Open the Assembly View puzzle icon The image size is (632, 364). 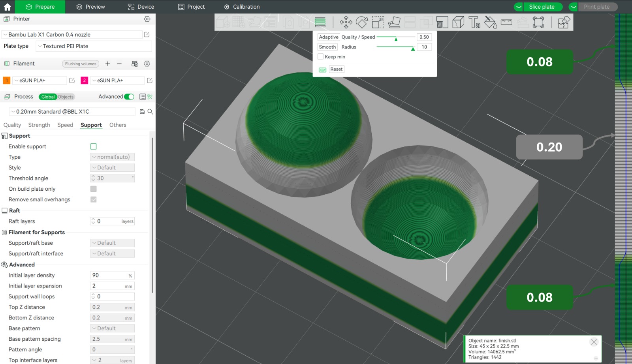tap(564, 23)
